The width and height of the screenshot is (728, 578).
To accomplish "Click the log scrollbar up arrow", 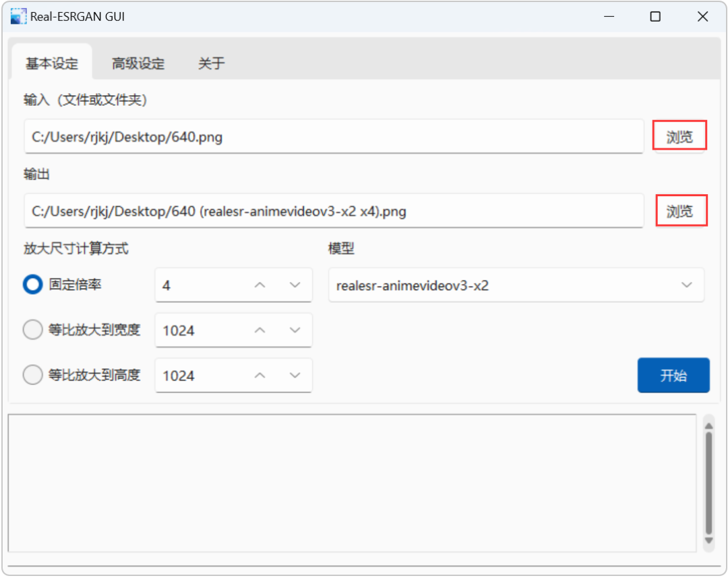I will tap(708, 426).
